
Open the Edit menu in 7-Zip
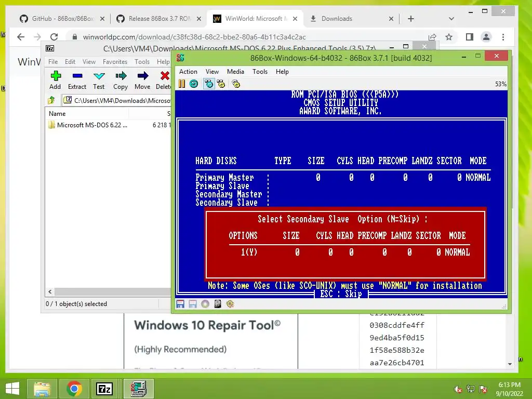coord(70,62)
